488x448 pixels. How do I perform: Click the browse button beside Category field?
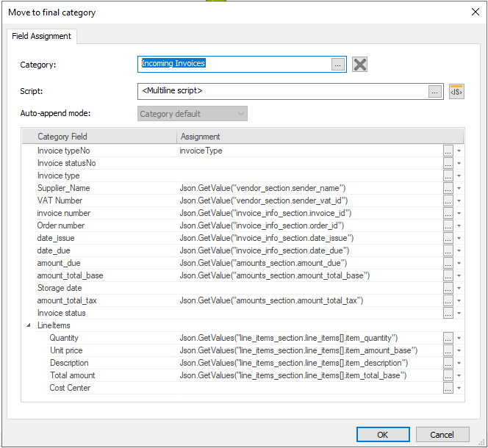(337, 65)
